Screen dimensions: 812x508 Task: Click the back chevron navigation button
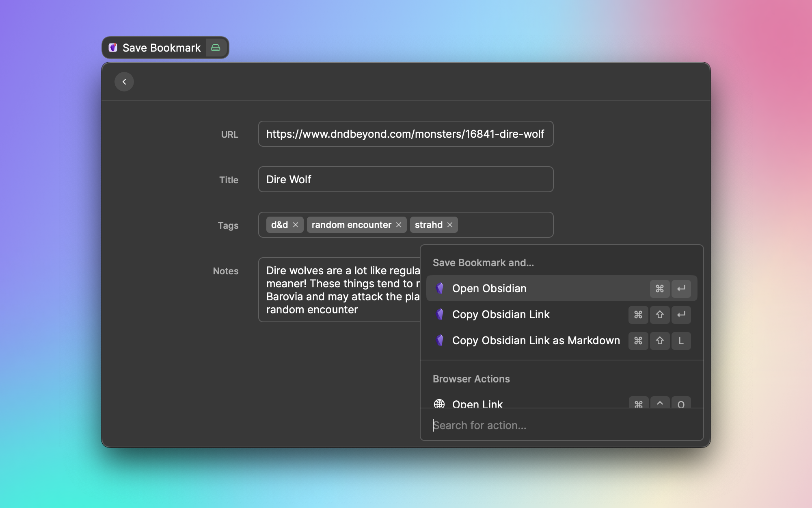(x=124, y=81)
